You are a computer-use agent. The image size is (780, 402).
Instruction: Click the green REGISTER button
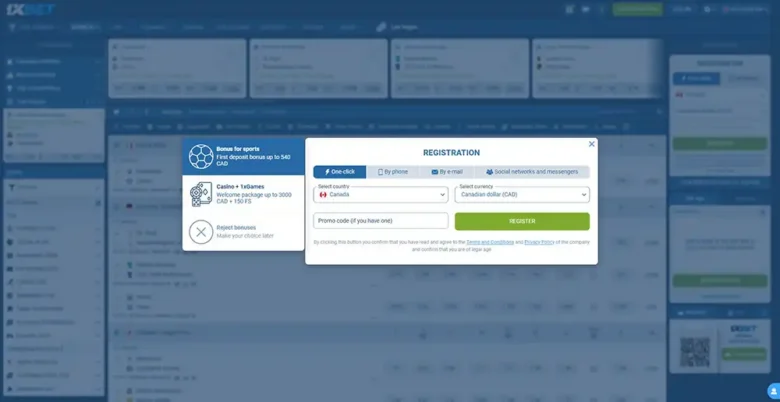pos(522,221)
